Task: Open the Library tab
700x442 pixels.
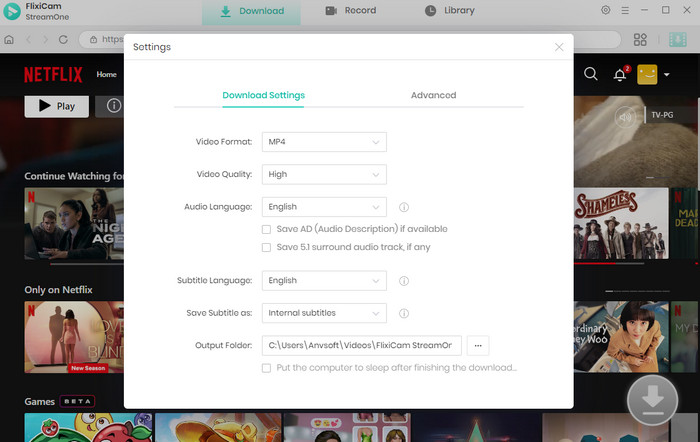Action: pos(450,11)
